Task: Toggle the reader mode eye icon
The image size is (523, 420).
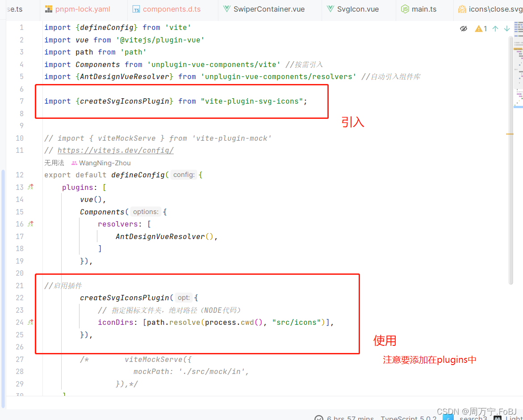Action: pos(464,29)
